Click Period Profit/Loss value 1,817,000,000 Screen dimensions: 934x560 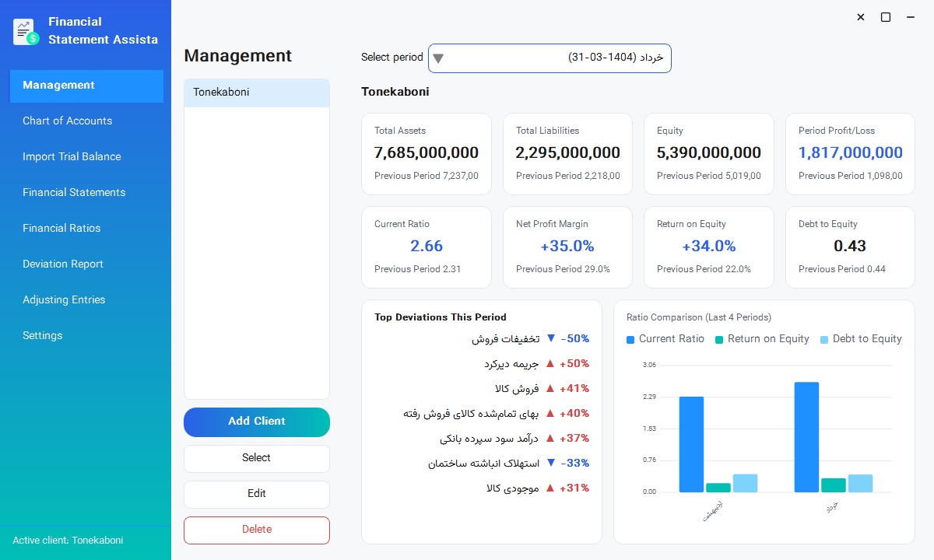pos(851,153)
